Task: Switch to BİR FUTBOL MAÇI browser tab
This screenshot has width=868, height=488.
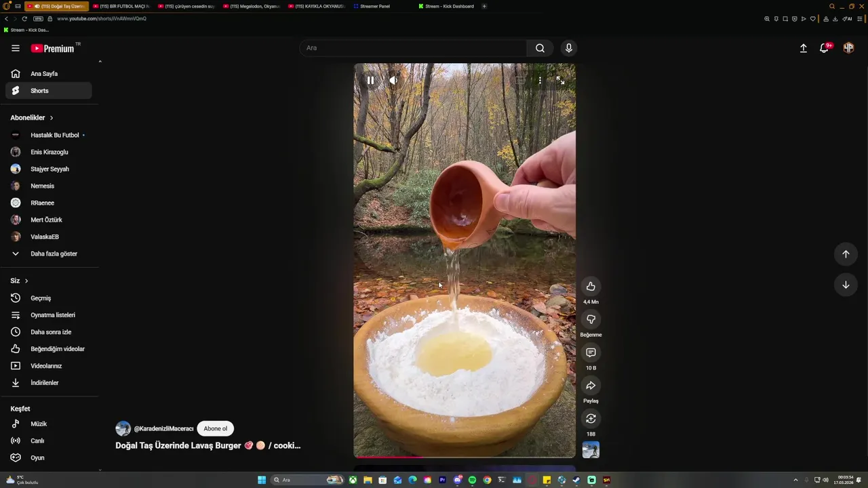Action: click(x=121, y=6)
